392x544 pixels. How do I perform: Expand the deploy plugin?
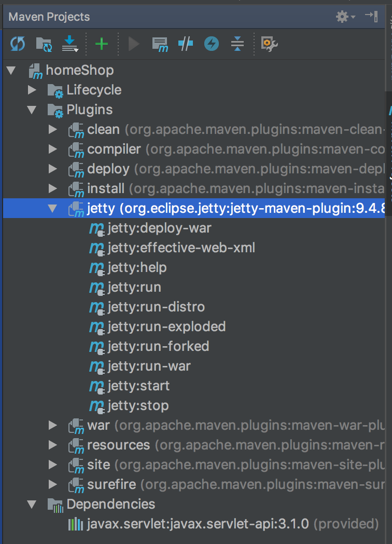pos(53,169)
